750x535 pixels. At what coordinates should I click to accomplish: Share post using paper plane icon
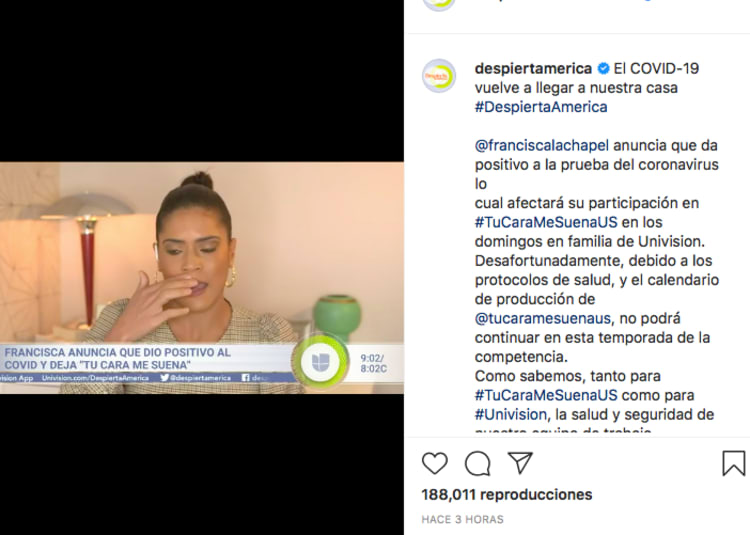[x=520, y=463]
